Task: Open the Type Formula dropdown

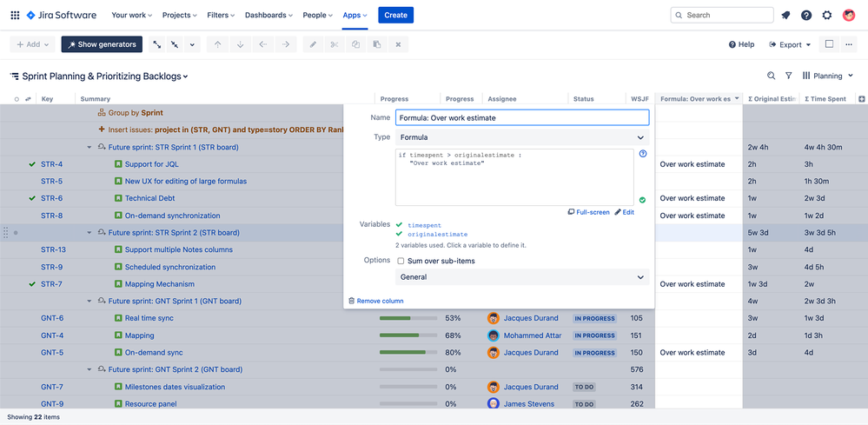Action: point(522,137)
